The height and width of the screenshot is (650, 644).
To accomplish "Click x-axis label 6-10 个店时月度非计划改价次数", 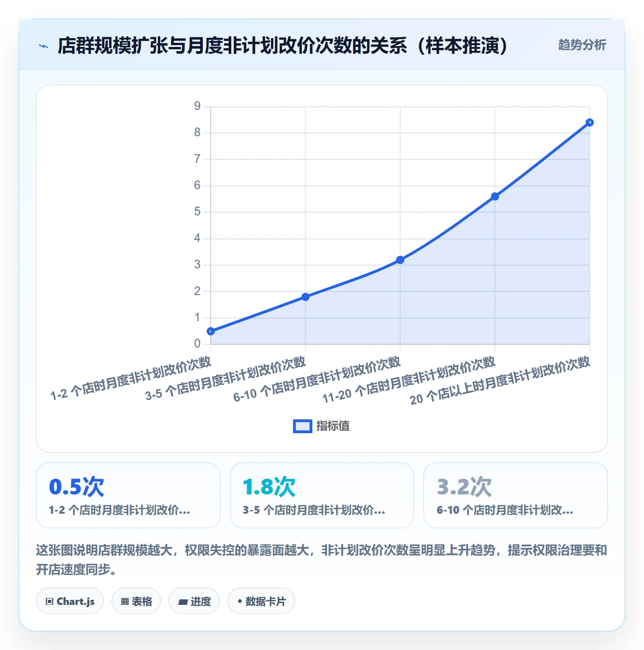I will (317, 380).
